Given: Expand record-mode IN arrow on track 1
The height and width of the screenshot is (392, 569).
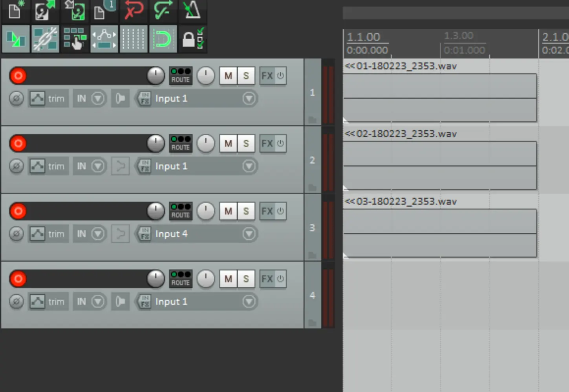Looking at the screenshot, I should [98, 98].
